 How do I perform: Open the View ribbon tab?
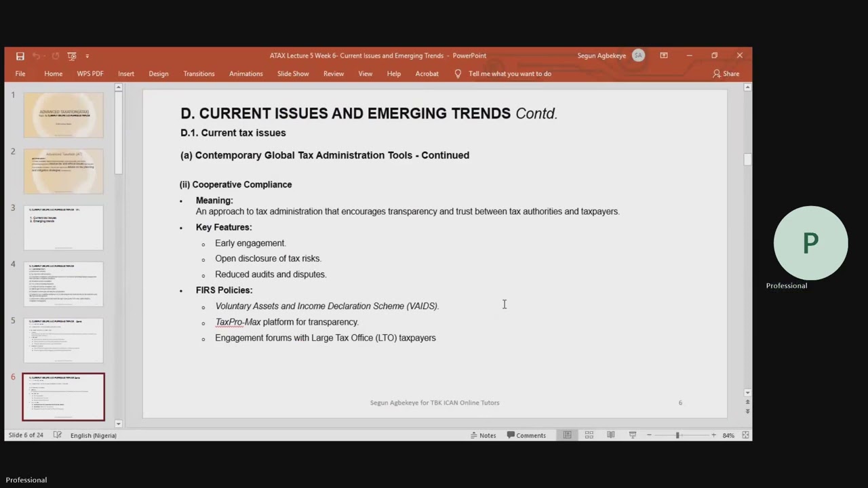click(x=366, y=74)
